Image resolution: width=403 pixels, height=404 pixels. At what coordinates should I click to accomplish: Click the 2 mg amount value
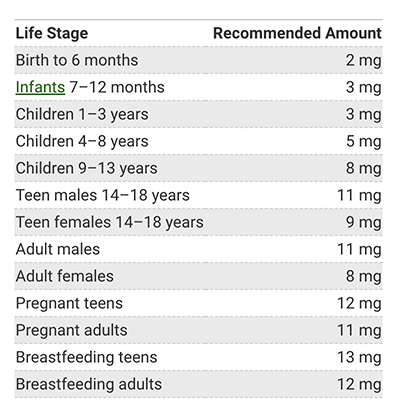pos(364,60)
